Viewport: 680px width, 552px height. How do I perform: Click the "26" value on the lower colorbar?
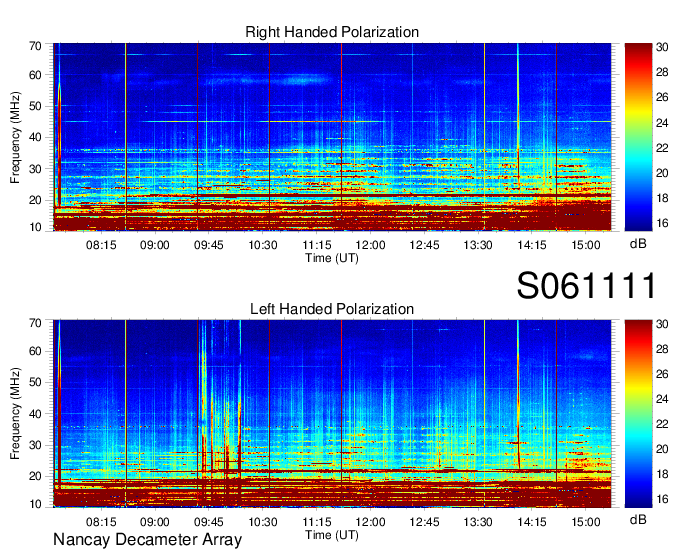(x=662, y=374)
